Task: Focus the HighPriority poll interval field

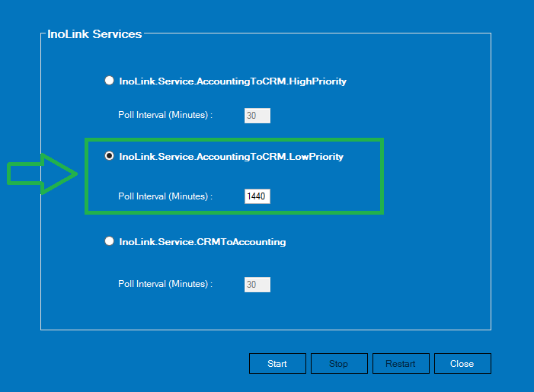Action: pyautogui.click(x=257, y=116)
